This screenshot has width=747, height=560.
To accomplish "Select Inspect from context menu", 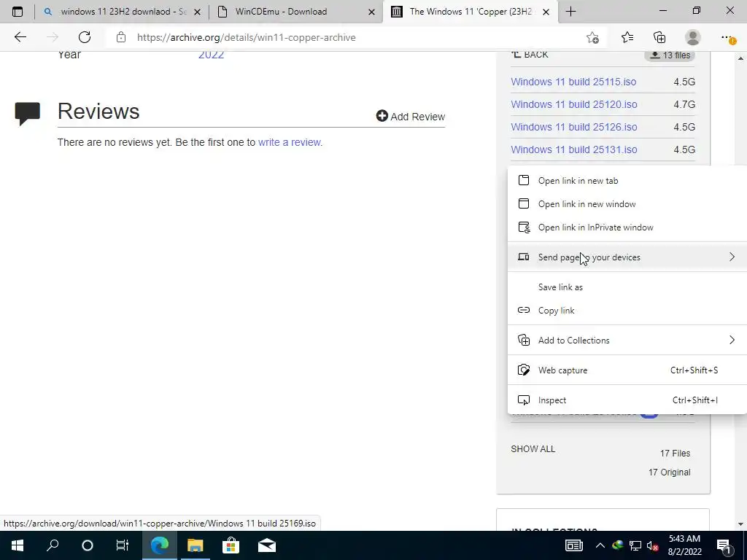I will (x=627, y=400).
